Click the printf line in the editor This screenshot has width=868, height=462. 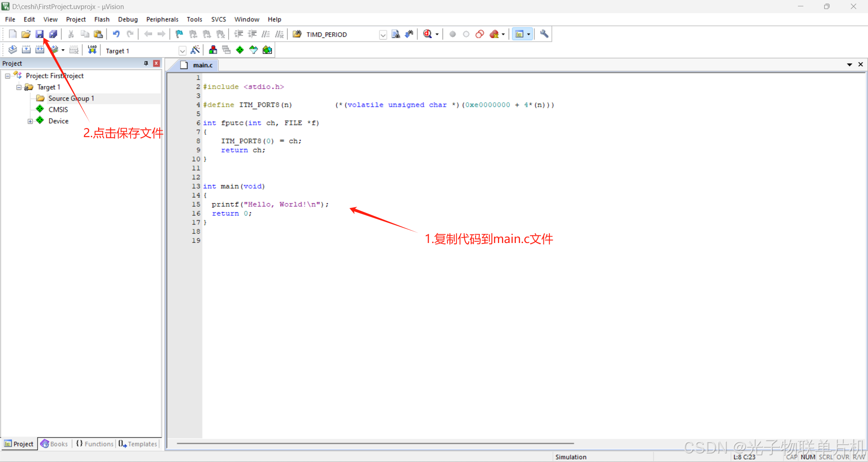pyautogui.click(x=270, y=205)
